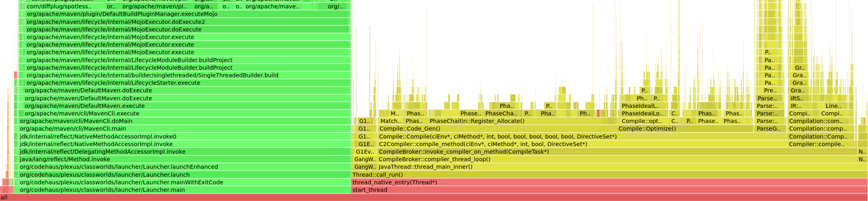Open the G1Ev.. frame
The width and height of the screenshot is (868, 201).
[364, 151]
